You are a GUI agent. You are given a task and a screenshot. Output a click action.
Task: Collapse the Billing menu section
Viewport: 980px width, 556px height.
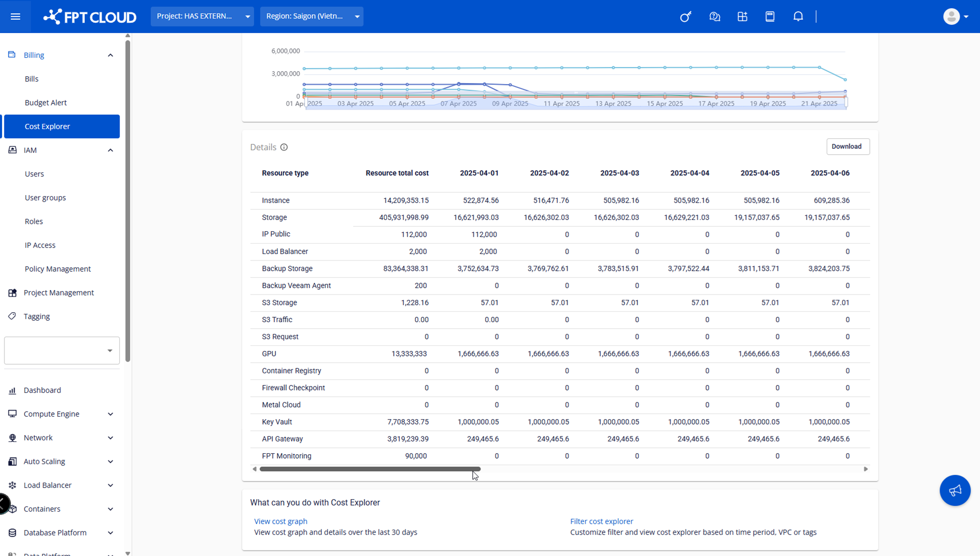[110, 55]
